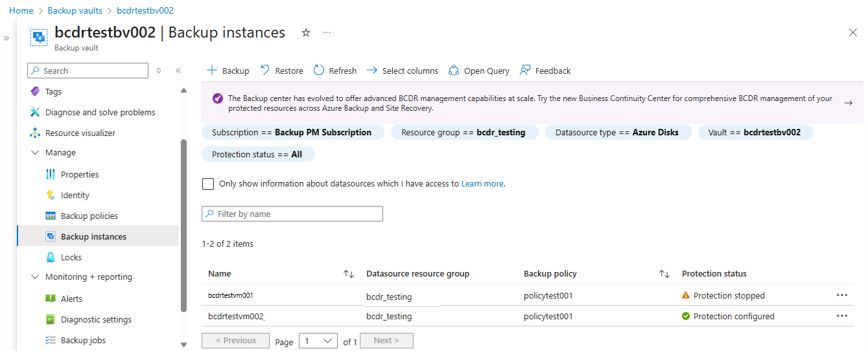Open Backup policies in sidebar
Viewport: 868px width, 351px height.
89,216
